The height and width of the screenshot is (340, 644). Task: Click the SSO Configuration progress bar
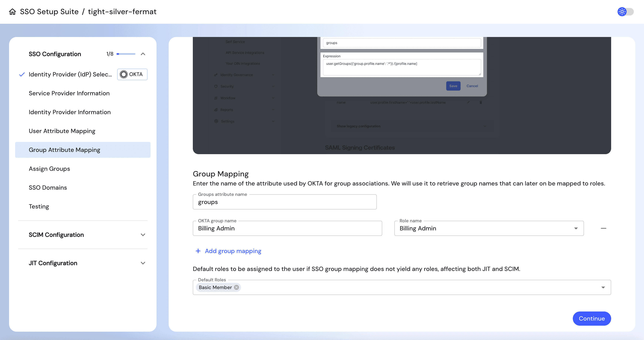point(126,54)
